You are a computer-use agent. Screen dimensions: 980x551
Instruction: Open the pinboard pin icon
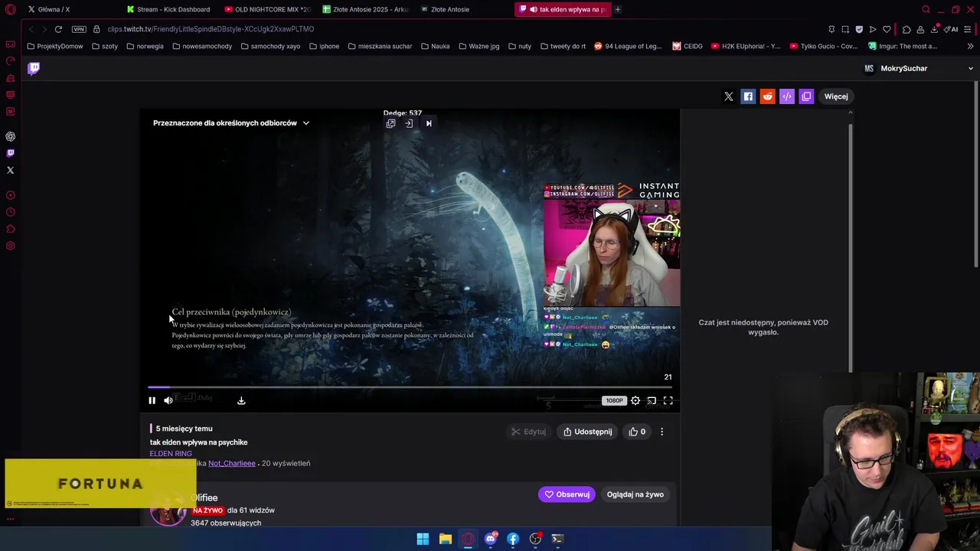click(x=831, y=29)
